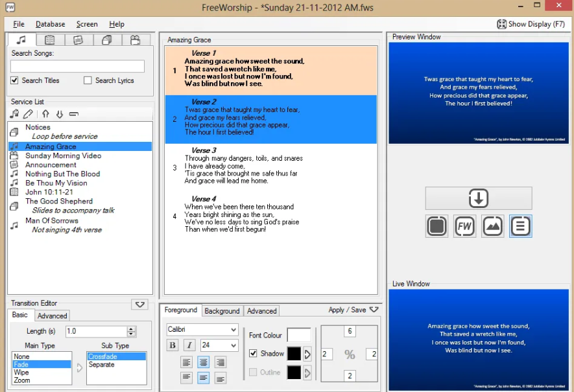The image size is (574, 392).
Task: Collapse the Transition Editor panel
Action: click(140, 305)
